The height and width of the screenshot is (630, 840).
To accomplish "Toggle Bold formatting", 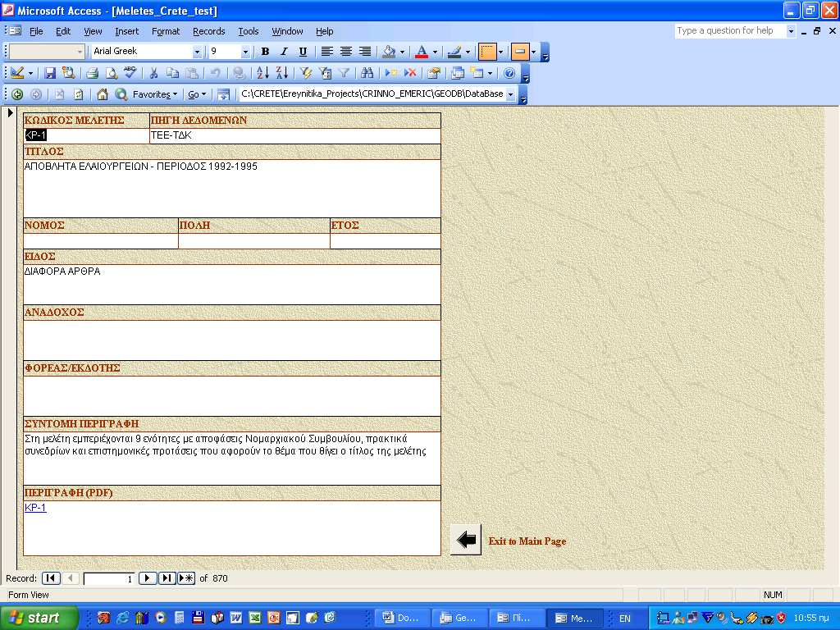I will (x=265, y=52).
